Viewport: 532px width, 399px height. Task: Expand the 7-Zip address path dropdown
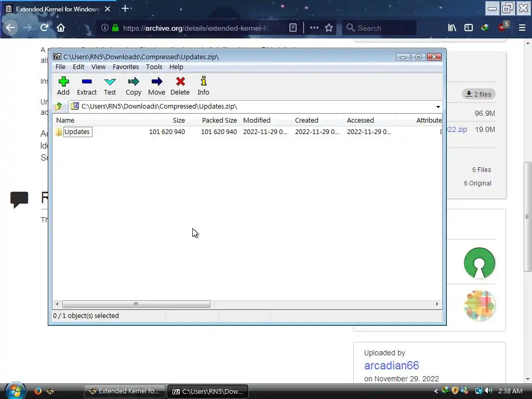438,107
